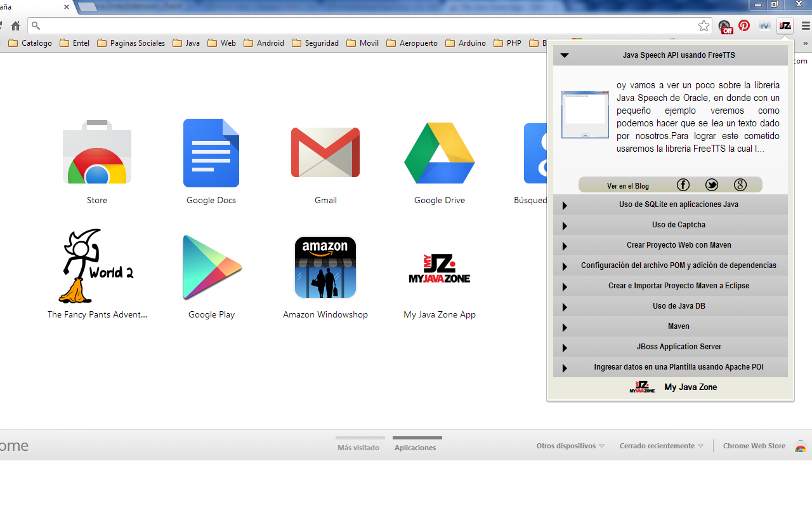Image resolution: width=812 pixels, height=508 pixels.
Task: Open the Seguridad bookmarks folder
Action: click(x=315, y=43)
